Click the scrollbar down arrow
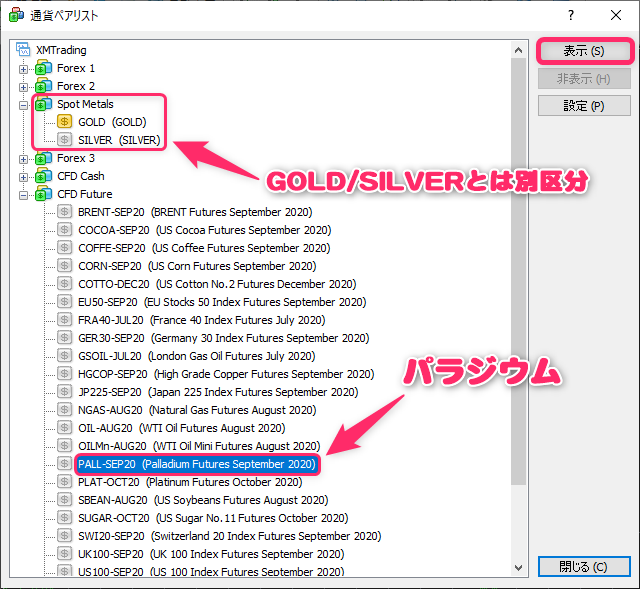The height and width of the screenshot is (589, 640). coord(518,567)
